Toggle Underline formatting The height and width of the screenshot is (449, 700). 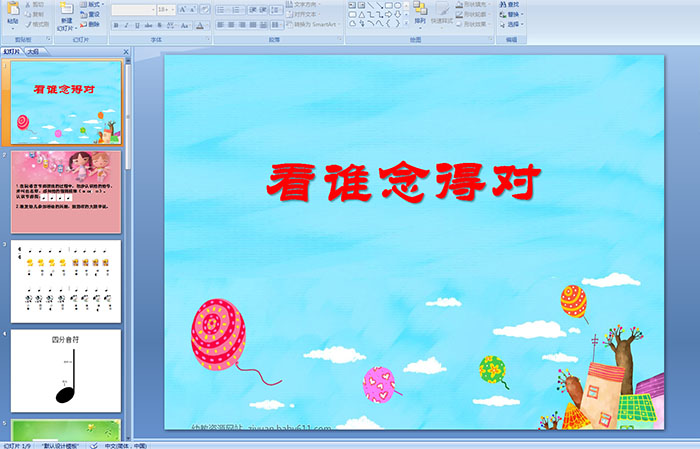coord(137,25)
